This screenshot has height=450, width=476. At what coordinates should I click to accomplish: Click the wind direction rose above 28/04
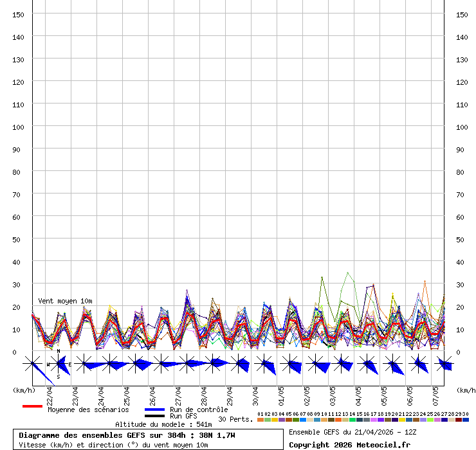pos(213,363)
